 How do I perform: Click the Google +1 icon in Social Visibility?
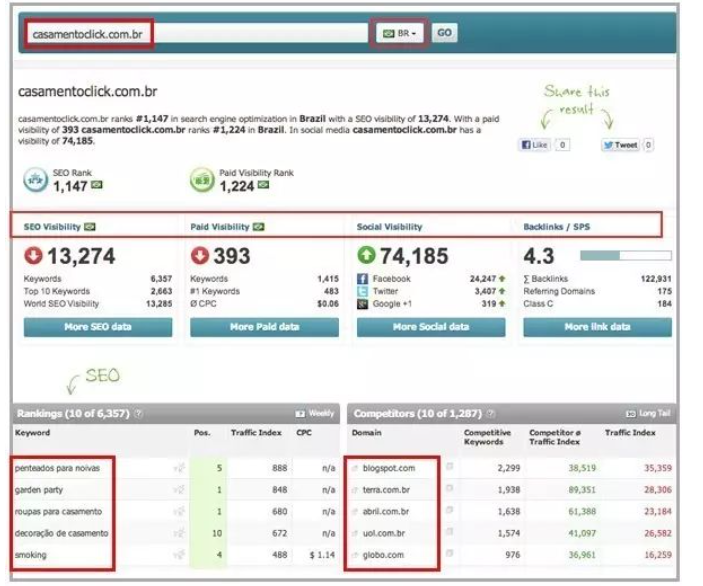coord(362,304)
